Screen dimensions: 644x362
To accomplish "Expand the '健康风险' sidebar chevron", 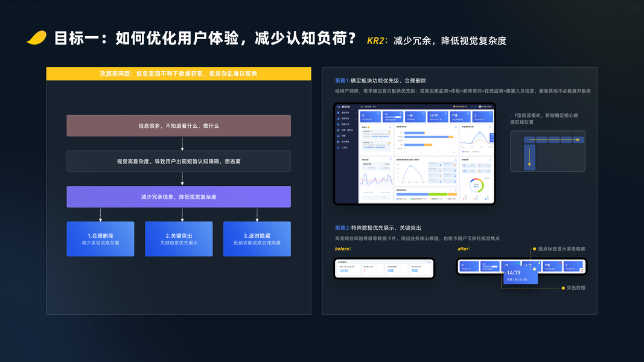I will pos(355,118).
